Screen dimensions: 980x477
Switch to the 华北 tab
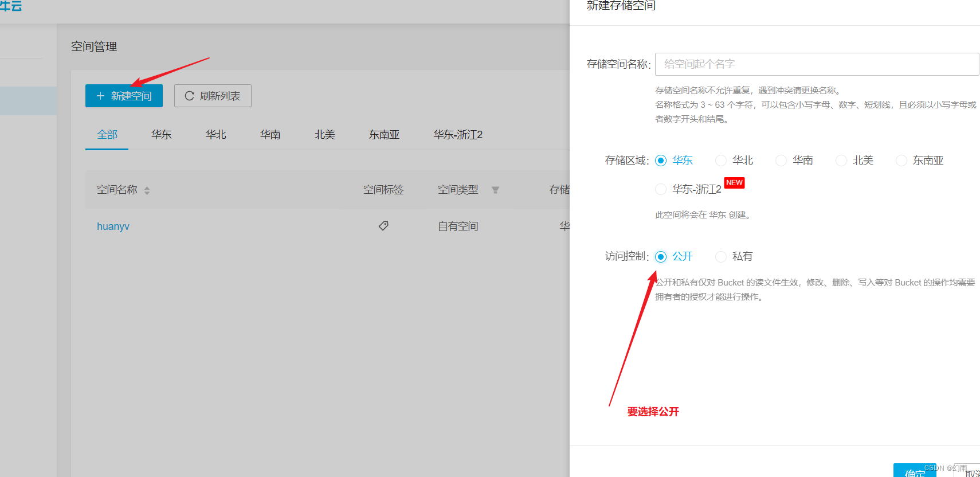click(x=216, y=135)
